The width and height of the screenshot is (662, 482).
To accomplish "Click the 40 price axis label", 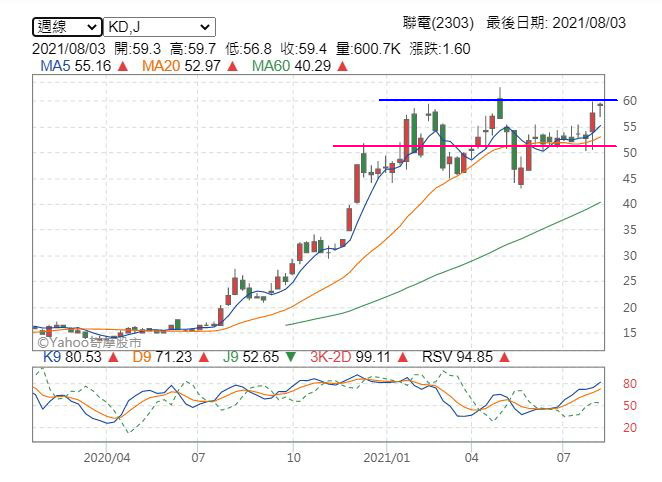I will click(x=629, y=204).
